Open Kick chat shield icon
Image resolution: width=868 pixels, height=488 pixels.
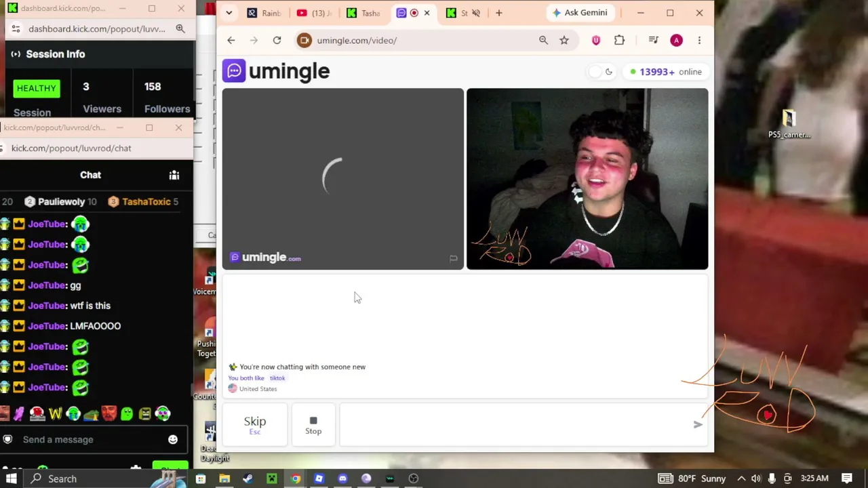(x=7, y=440)
